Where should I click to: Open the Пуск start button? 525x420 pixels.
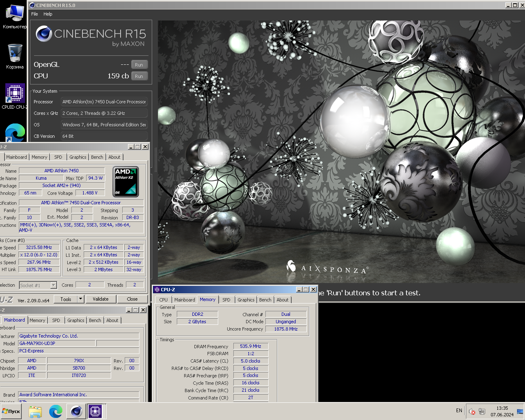click(11, 411)
